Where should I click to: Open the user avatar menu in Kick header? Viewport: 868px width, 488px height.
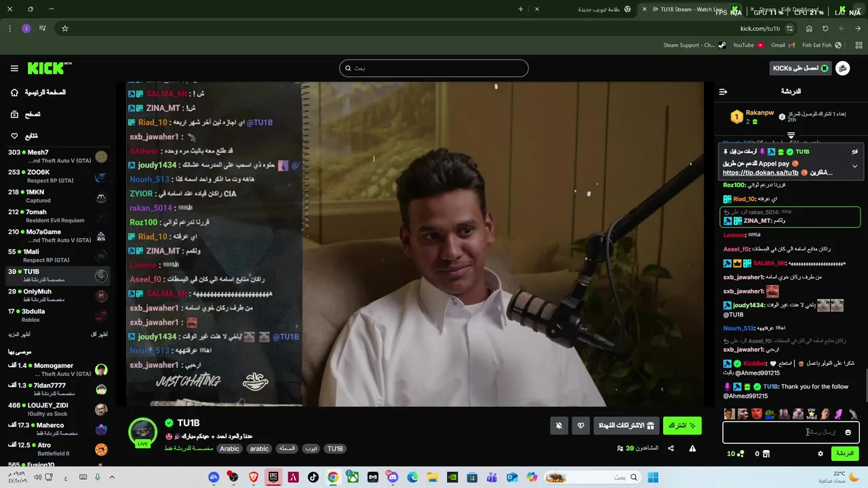843,68
